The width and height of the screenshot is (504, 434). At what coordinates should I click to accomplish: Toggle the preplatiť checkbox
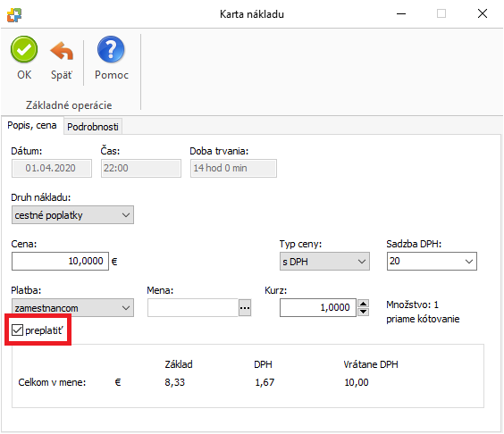(x=17, y=330)
